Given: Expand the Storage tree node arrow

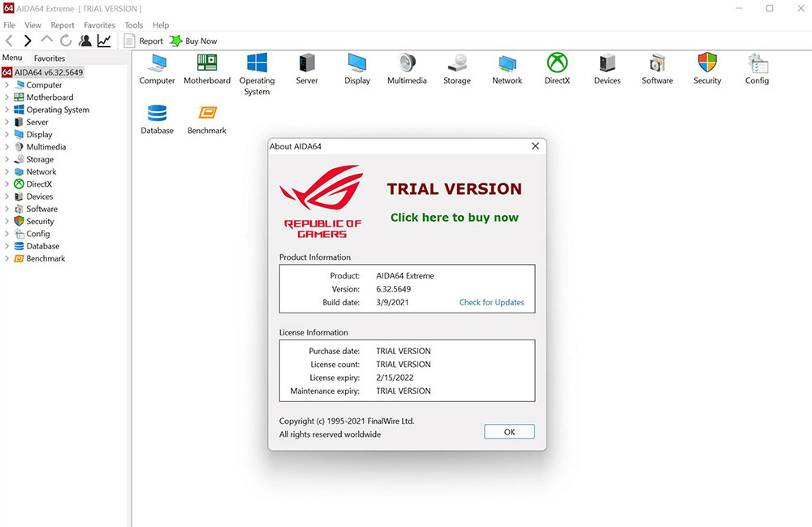Looking at the screenshot, I should pos(7,159).
